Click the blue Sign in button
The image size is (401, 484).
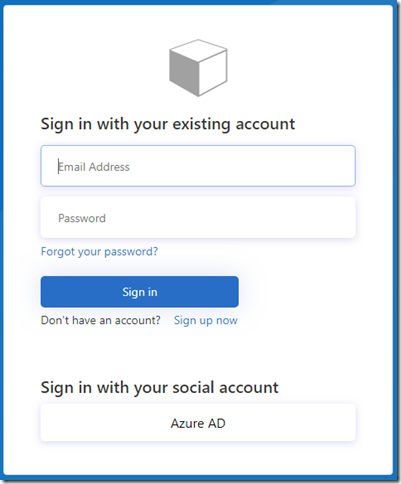click(140, 292)
